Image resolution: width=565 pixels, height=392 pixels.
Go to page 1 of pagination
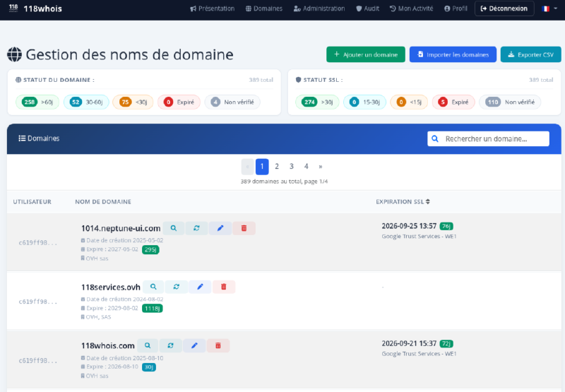[x=262, y=167]
